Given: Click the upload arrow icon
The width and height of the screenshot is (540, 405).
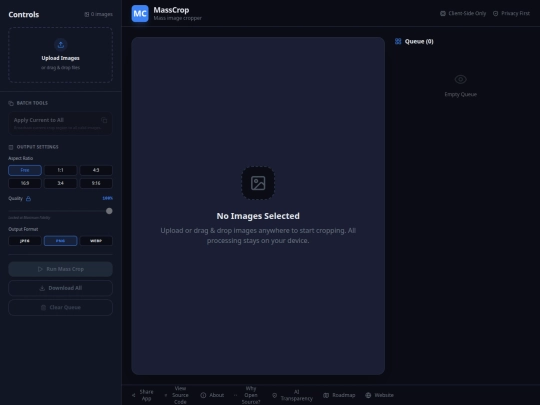Looking at the screenshot, I should pyautogui.click(x=61, y=44).
